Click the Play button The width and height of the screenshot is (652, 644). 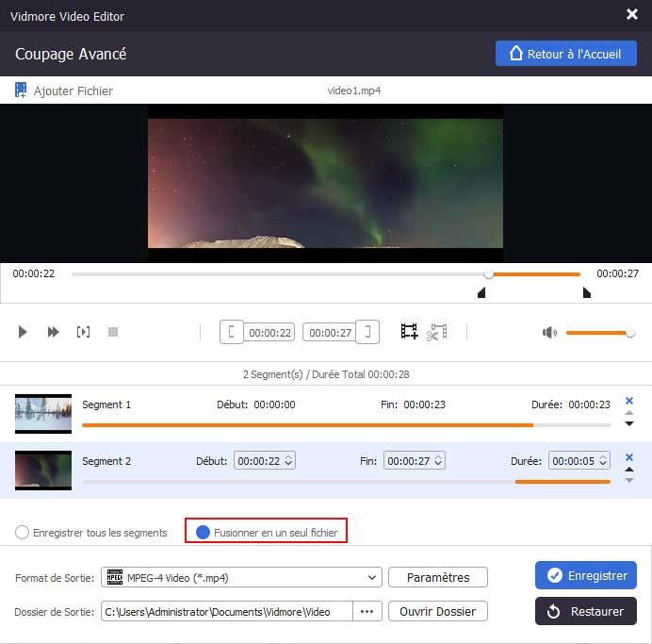[24, 332]
